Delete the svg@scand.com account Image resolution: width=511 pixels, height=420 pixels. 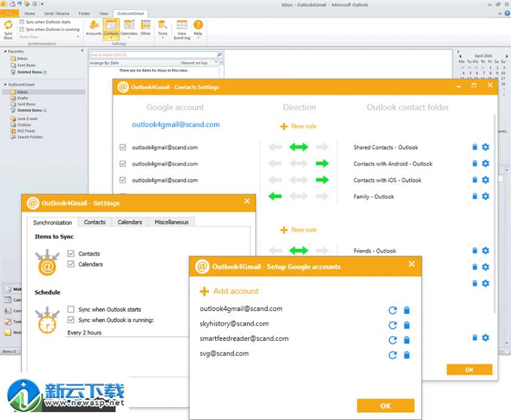pos(407,355)
